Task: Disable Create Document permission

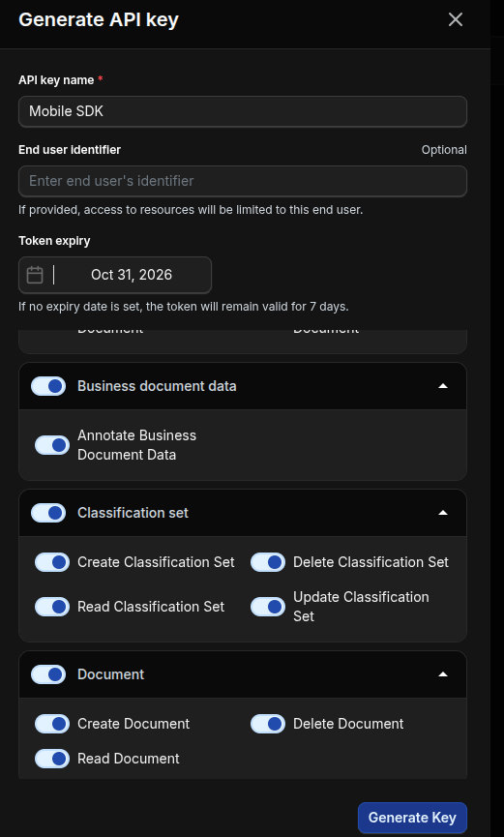Action: 52,724
